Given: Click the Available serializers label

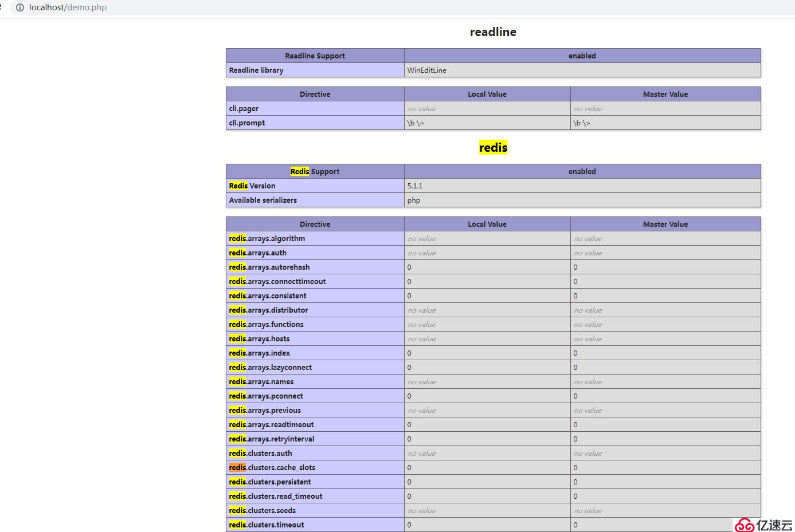Looking at the screenshot, I should pos(263,200).
